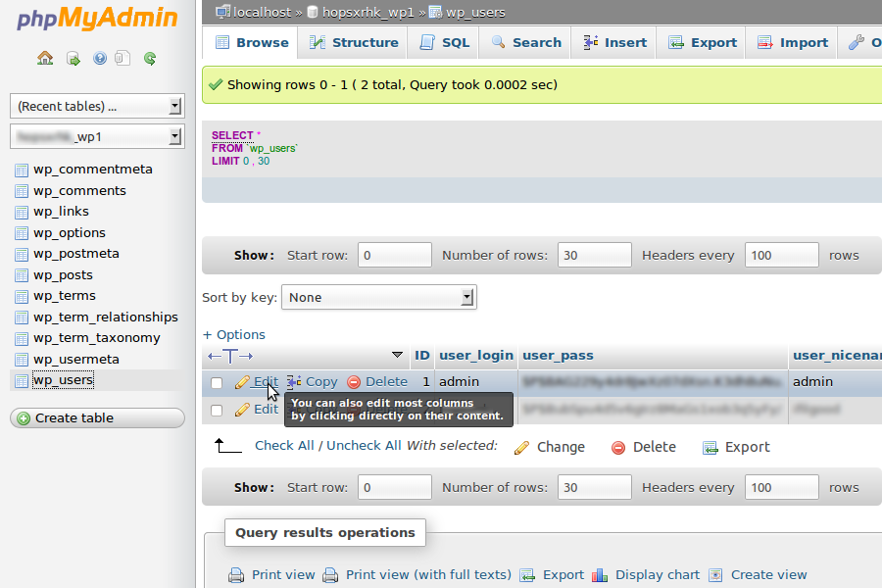The image size is (882, 588).
Task: Open the phpMyAdmin documentation icon
Action: click(100, 58)
